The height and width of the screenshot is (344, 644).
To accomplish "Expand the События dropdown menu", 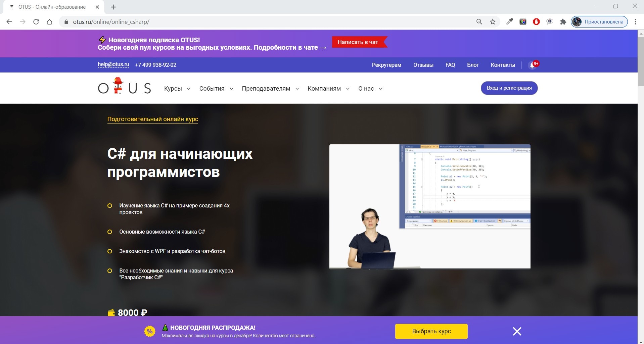I will click(x=216, y=89).
